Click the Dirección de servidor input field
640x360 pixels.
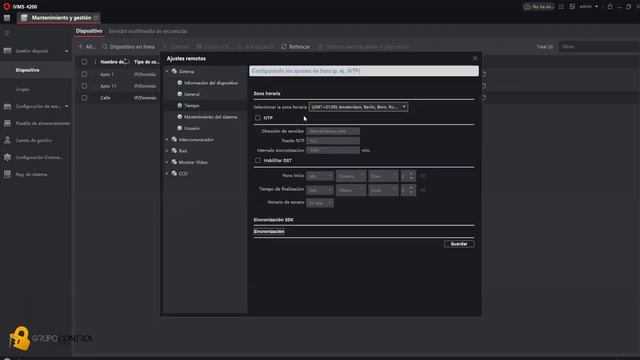pyautogui.click(x=333, y=131)
